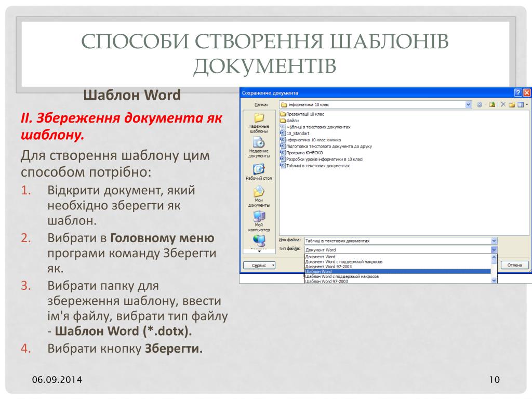This screenshot has width=532, height=399.
Task: Select 'Таблиці в текстових документах' in file list
Action: pos(315,166)
